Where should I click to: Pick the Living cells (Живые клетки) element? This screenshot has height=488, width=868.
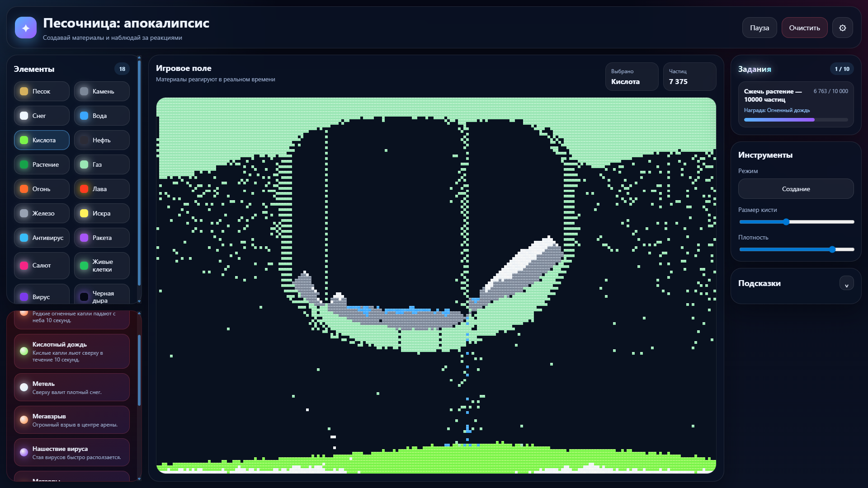point(102,265)
